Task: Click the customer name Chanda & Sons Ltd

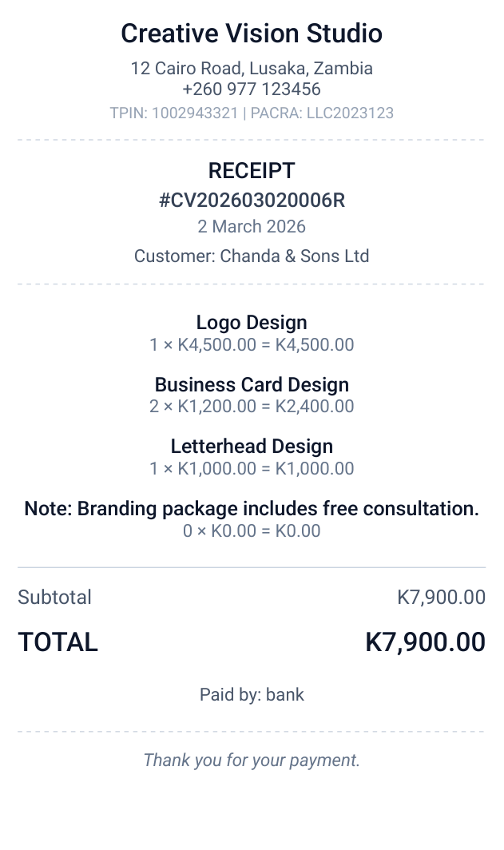Action: click(252, 256)
